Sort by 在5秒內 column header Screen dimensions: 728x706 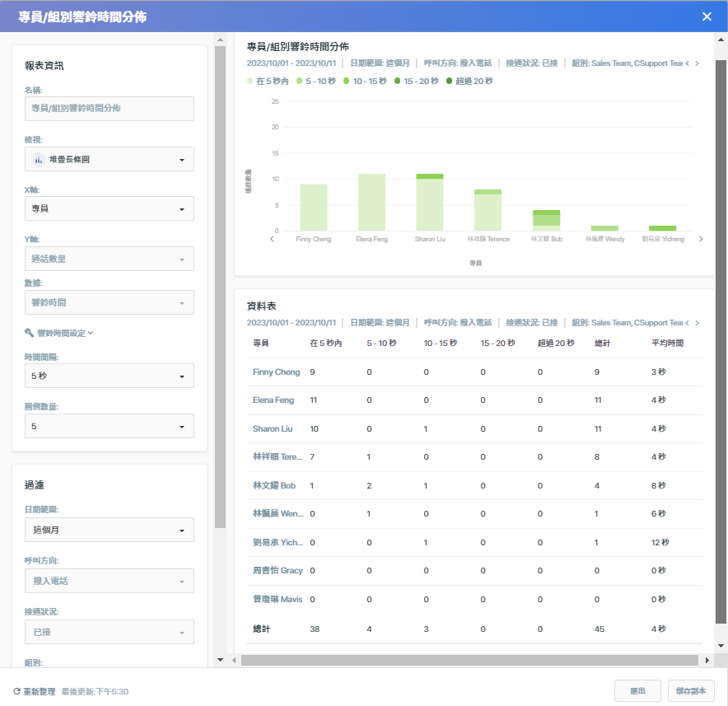[326, 344]
